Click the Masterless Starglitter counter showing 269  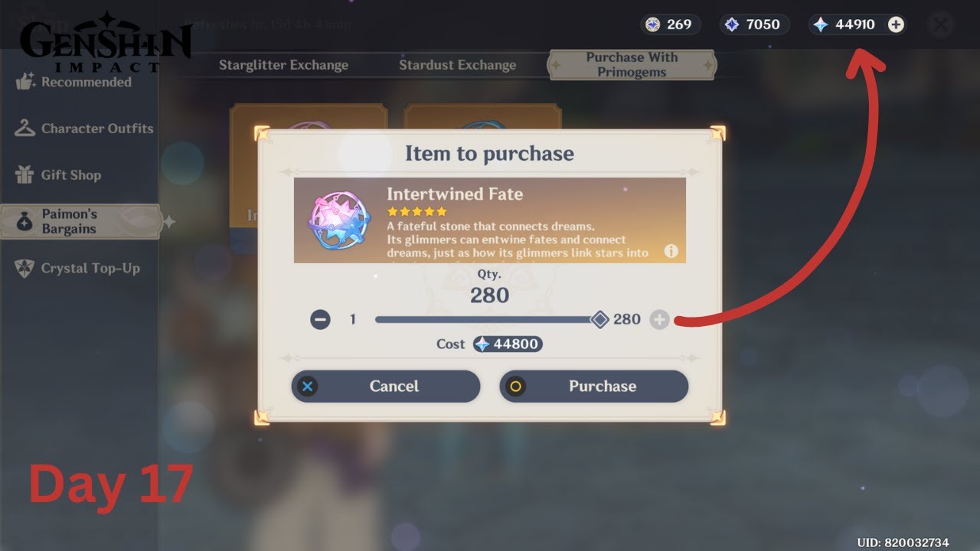[671, 24]
